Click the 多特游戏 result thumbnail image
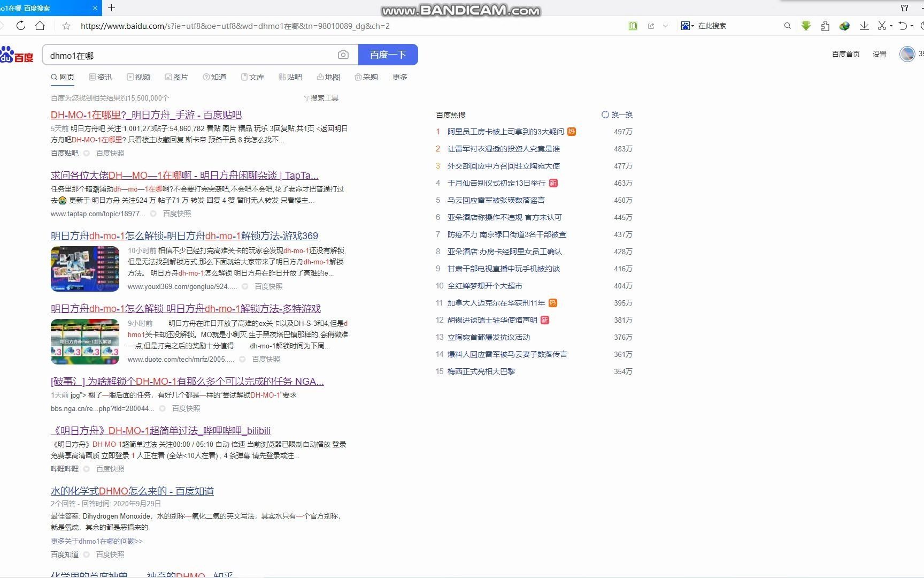924x578 pixels. click(85, 341)
